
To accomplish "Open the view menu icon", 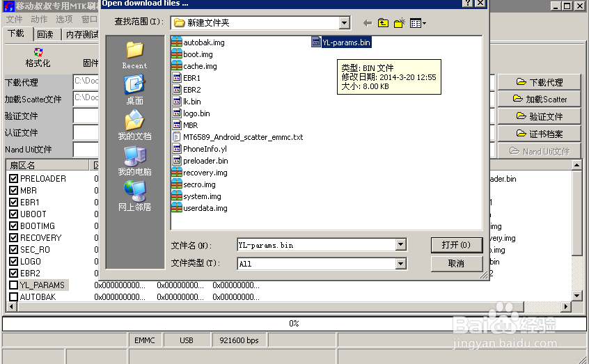I will click(418, 23).
